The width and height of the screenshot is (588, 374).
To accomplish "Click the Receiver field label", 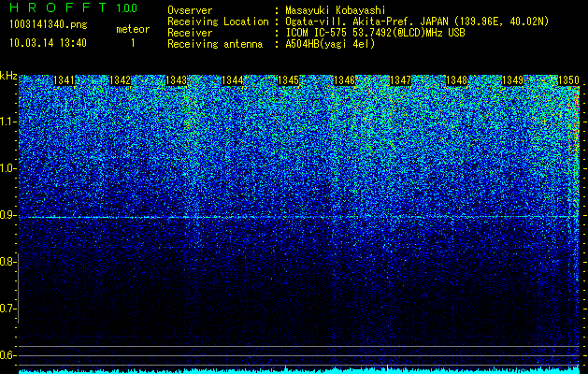I will (190, 33).
